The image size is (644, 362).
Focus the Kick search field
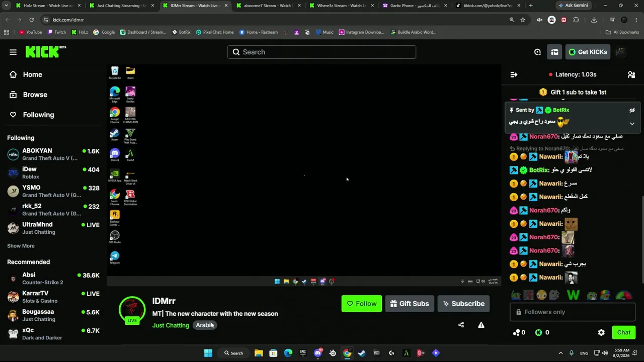pos(322,52)
